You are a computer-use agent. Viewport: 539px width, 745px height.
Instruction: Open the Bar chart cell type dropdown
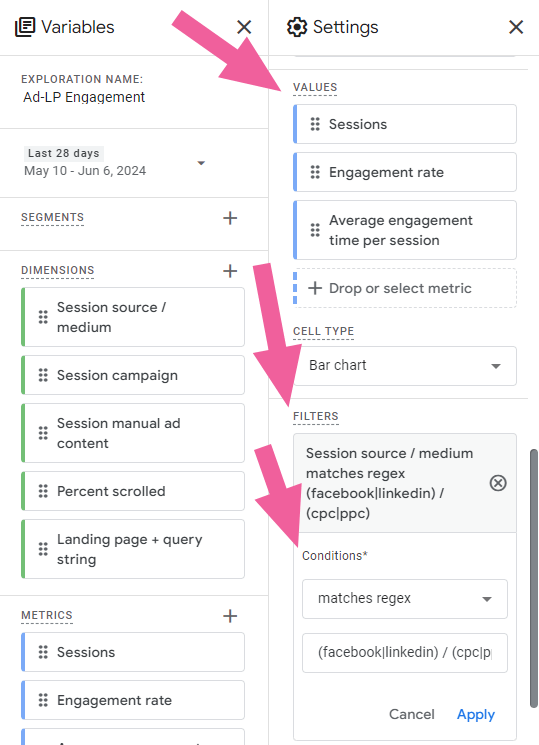tap(405, 365)
